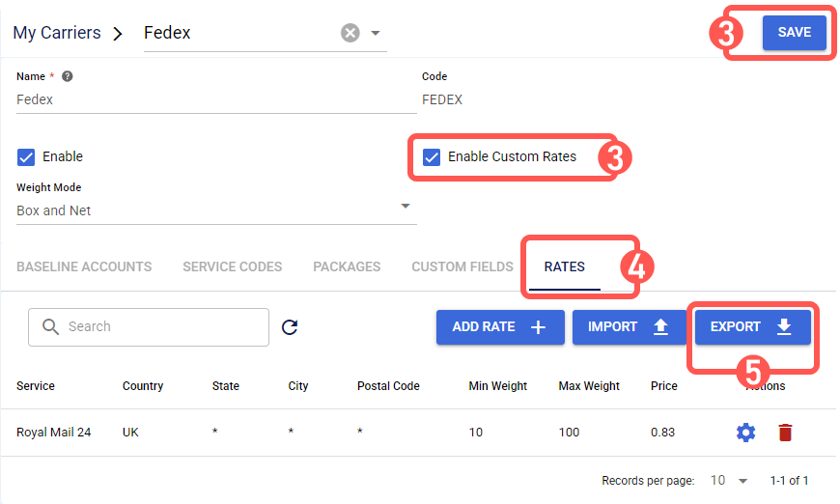
Task: Switch to Service Codes tab
Action: pyautogui.click(x=233, y=266)
